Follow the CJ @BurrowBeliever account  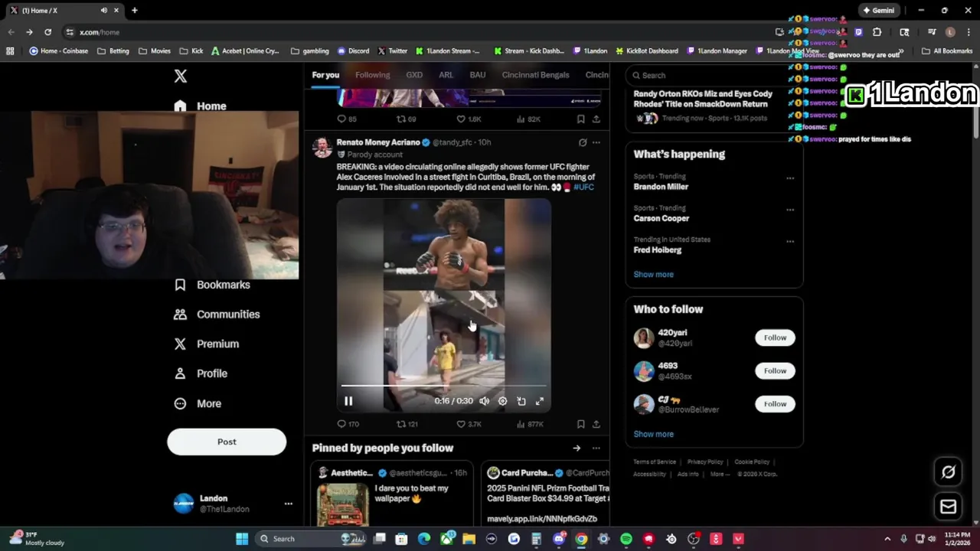coord(775,404)
